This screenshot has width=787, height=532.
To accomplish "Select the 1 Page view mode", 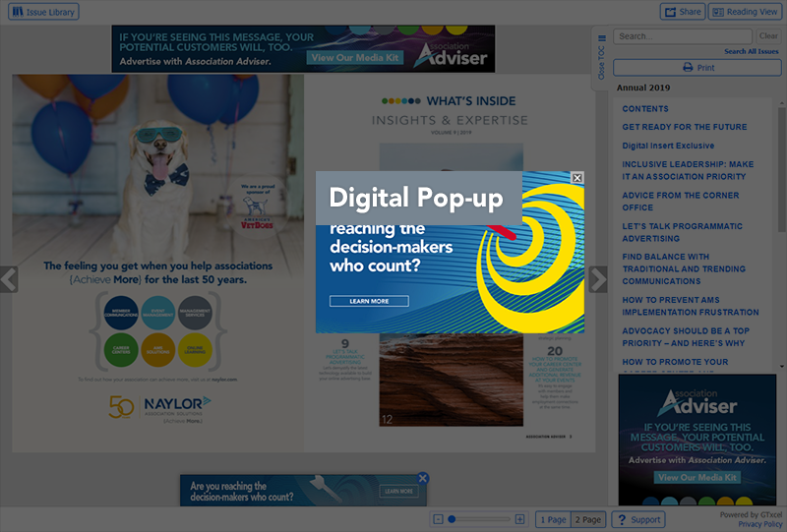I will click(553, 519).
